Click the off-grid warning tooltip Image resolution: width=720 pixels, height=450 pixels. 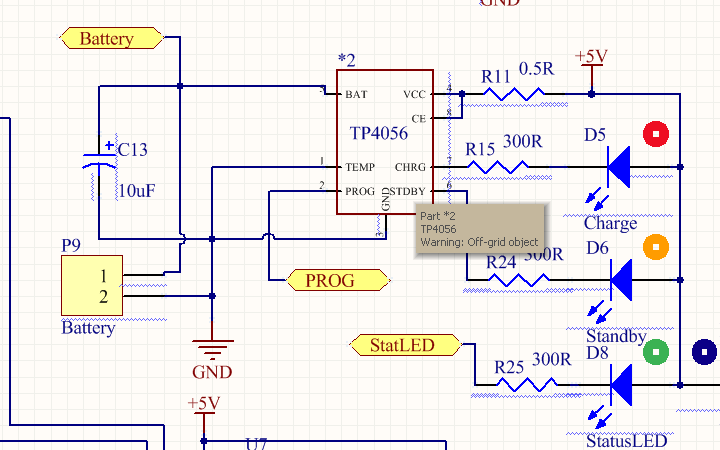[479, 229]
